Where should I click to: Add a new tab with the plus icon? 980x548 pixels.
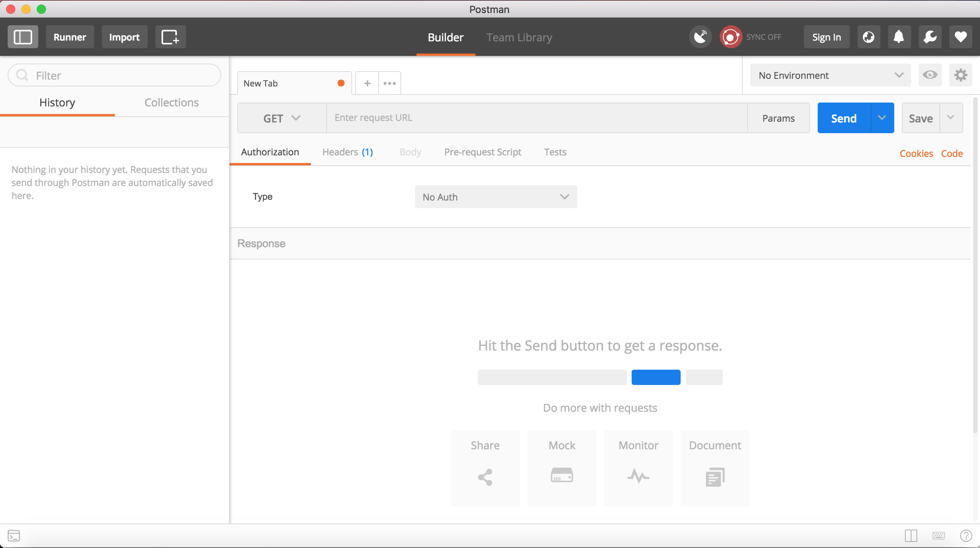(367, 83)
